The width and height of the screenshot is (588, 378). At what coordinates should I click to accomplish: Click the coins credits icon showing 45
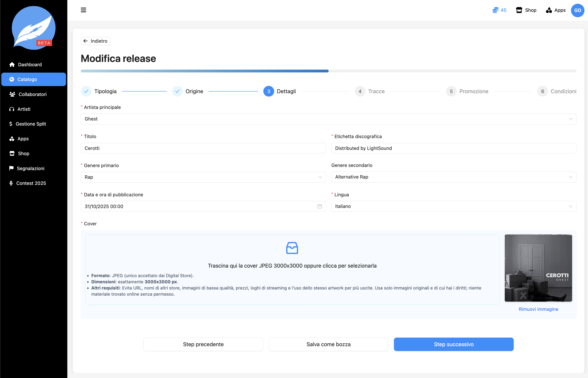click(496, 10)
